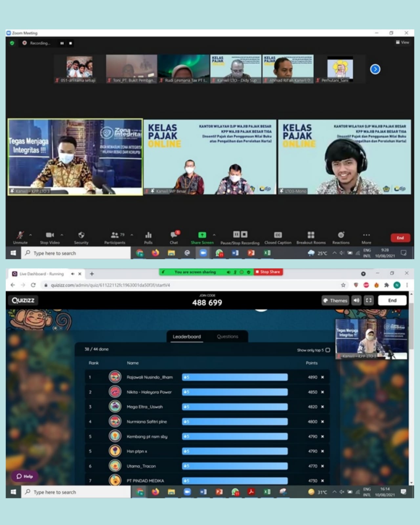The height and width of the screenshot is (525, 420).
Task: Expand audio options arrow next to Unmute
Action: pyautogui.click(x=31, y=235)
